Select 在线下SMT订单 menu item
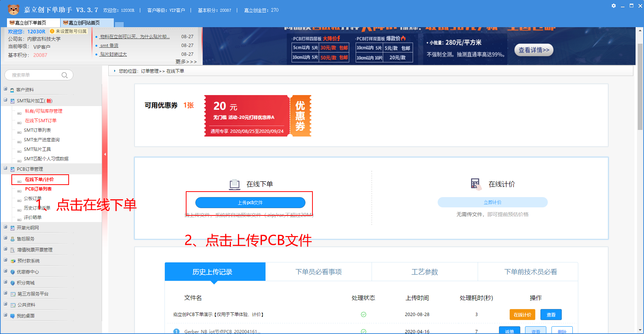Viewport: 644px width, 334px height. [x=41, y=121]
